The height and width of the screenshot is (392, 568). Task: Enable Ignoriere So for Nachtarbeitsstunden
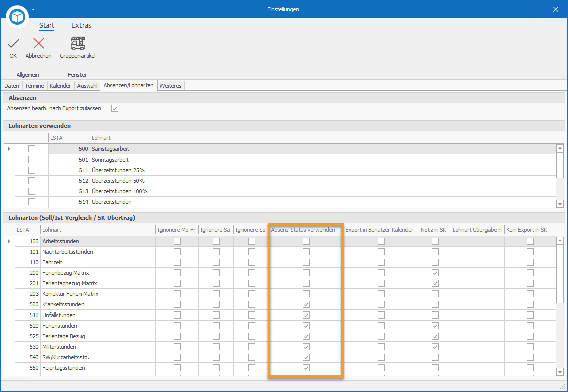[x=252, y=252]
